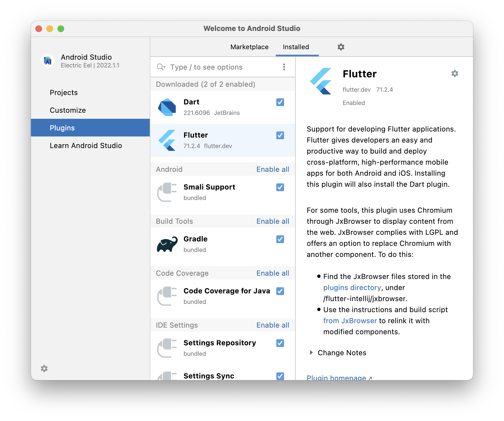Click the Smali Support plug icon
This screenshot has height=421, width=504.
tap(167, 192)
